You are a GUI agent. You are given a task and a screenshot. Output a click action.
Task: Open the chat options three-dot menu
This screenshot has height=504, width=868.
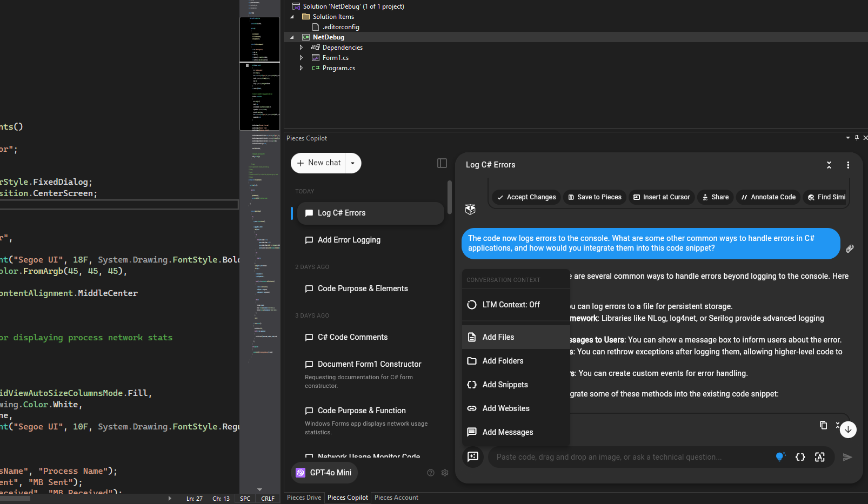(x=848, y=165)
